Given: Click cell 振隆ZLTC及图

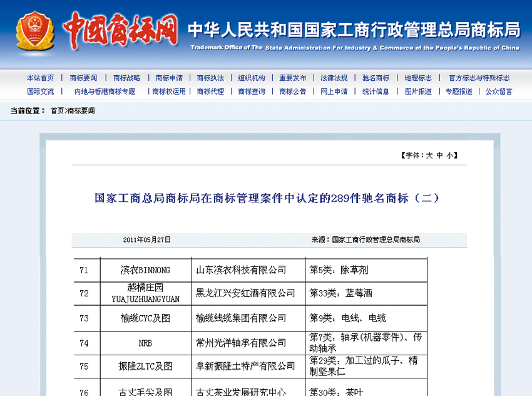Looking at the screenshot, I should coord(146,367).
